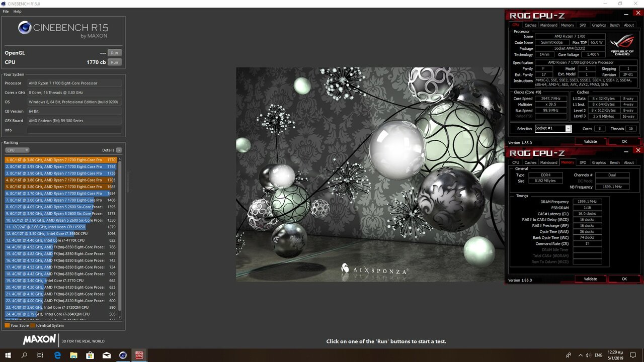Image resolution: width=644 pixels, height=362 pixels.
Task: Open Bench tab in upper CPU-Z window
Action: tap(614, 25)
